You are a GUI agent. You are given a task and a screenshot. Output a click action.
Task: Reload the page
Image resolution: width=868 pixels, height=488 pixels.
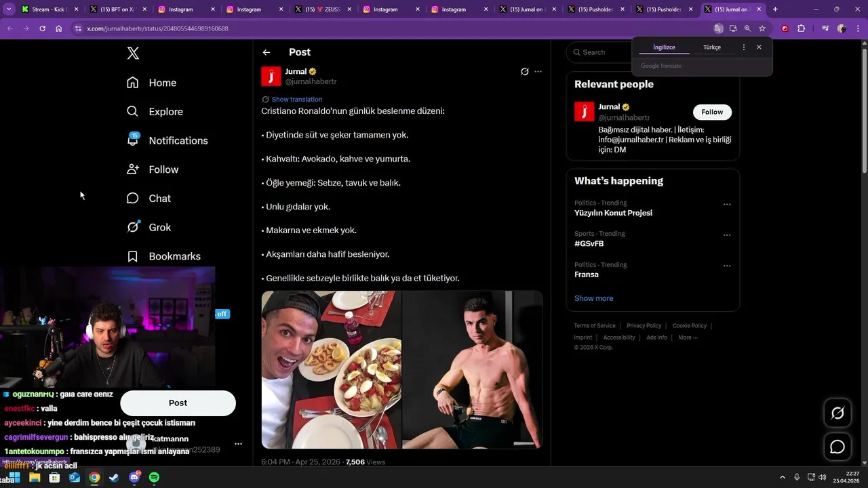pos(42,28)
